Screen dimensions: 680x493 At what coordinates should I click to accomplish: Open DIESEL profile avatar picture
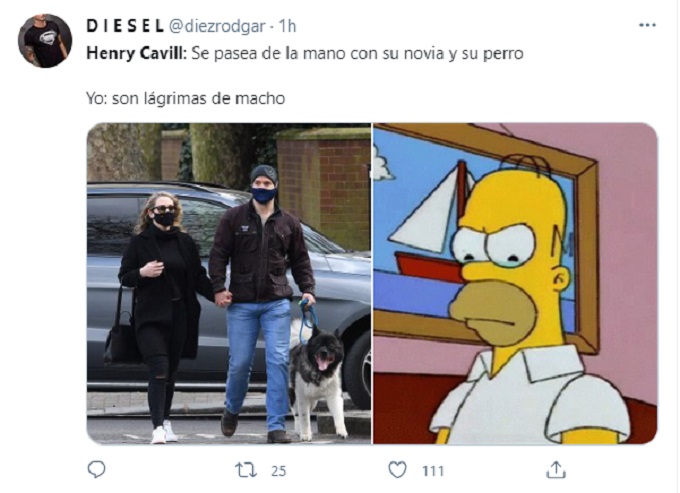45,41
